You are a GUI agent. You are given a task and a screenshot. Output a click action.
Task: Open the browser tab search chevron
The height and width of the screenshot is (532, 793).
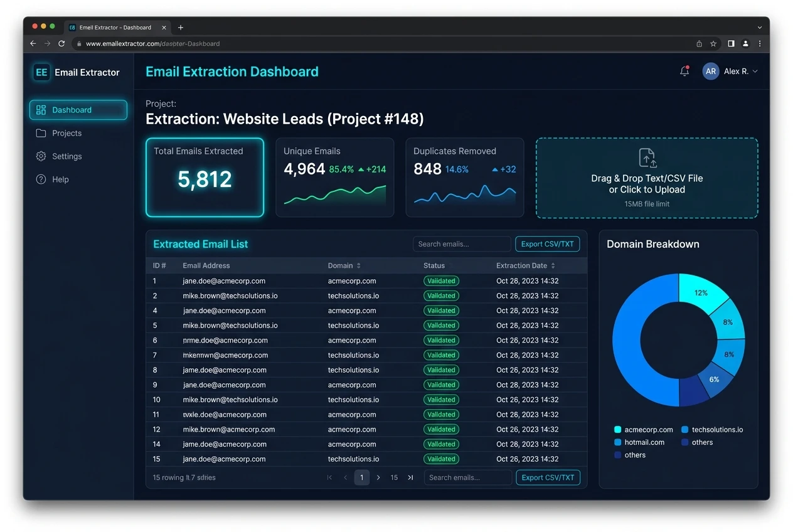click(760, 28)
